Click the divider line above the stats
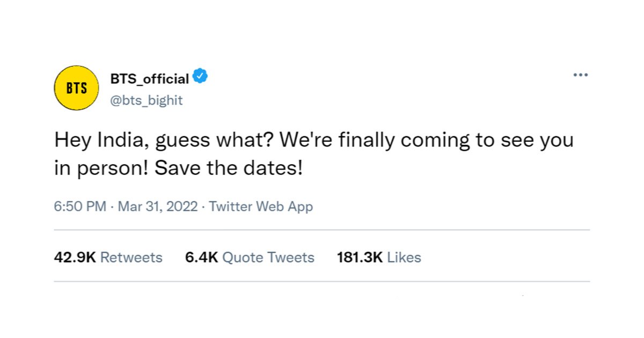Image resolution: width=644 pixels, height=338 pixels. click(322, 230)
